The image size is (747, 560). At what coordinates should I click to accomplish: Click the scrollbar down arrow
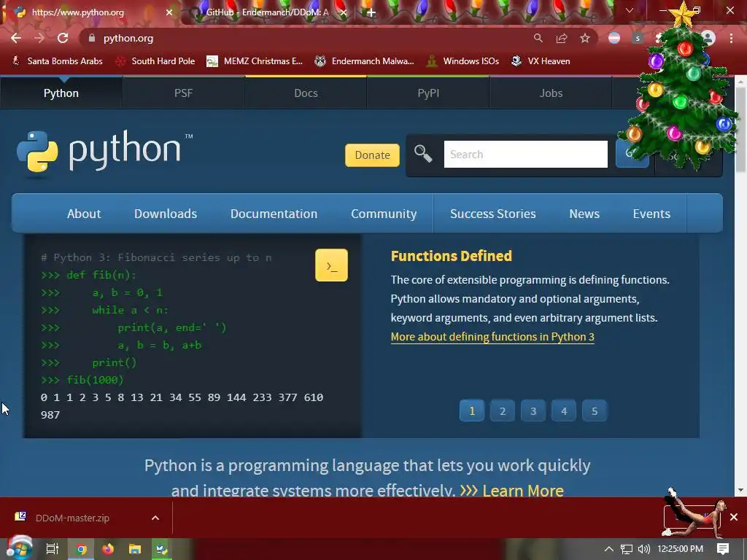click(740, 490)
